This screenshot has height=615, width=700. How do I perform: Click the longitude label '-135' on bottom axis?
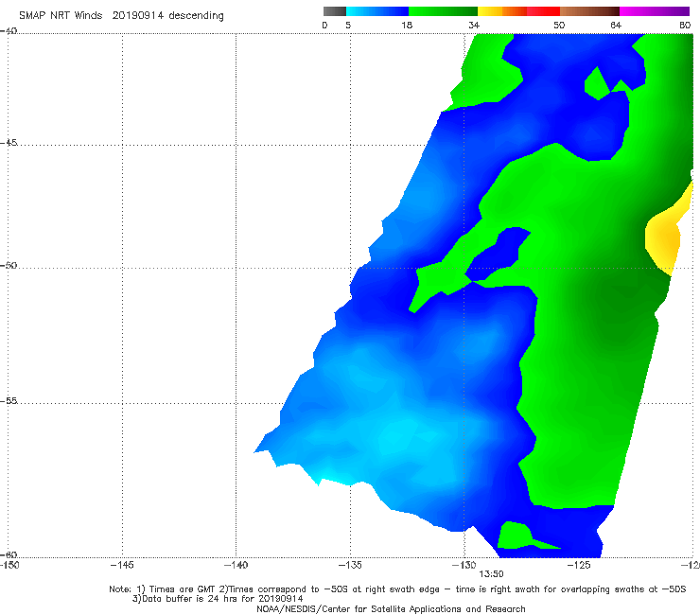tap(350, 565)
